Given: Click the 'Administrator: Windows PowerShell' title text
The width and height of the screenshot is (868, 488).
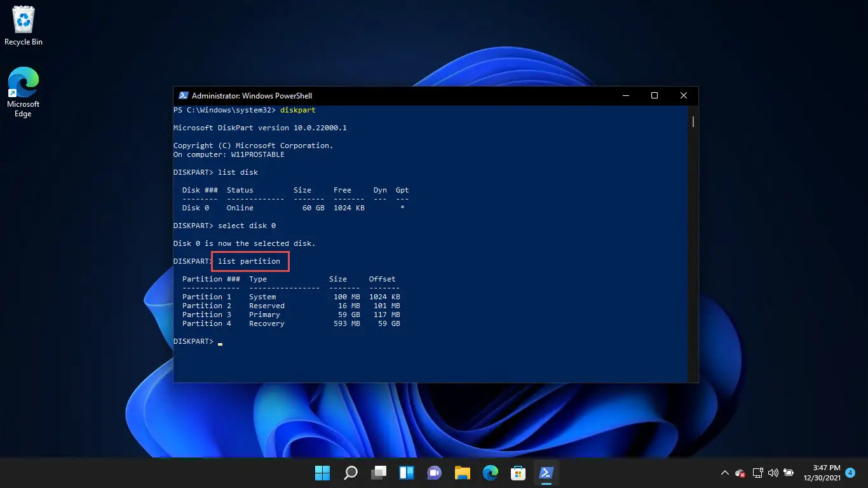Looking at the screenshot, I should point(252,96).
